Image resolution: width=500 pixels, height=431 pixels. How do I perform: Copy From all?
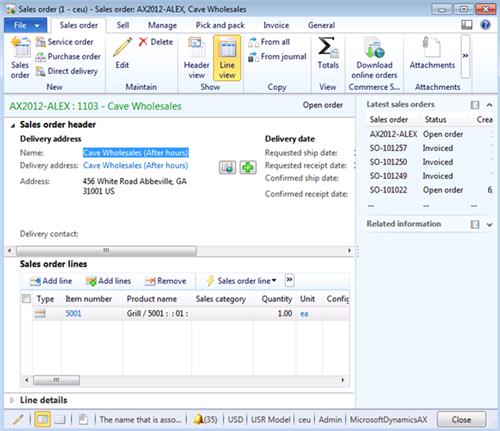point(269,42)
